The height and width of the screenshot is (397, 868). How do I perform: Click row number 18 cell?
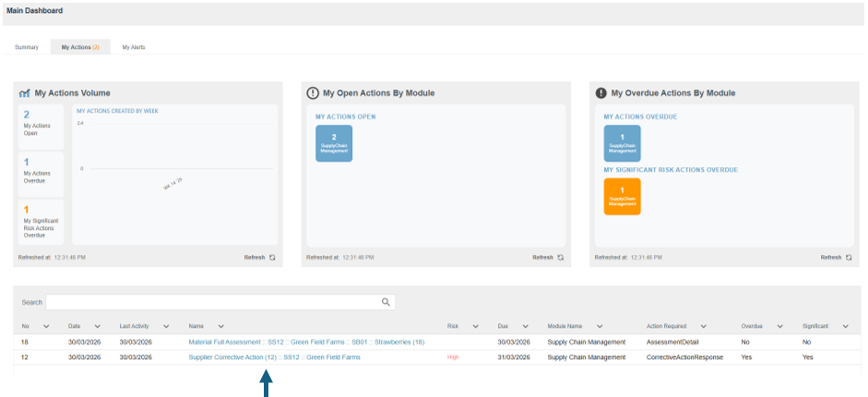(x=25, y=343)
